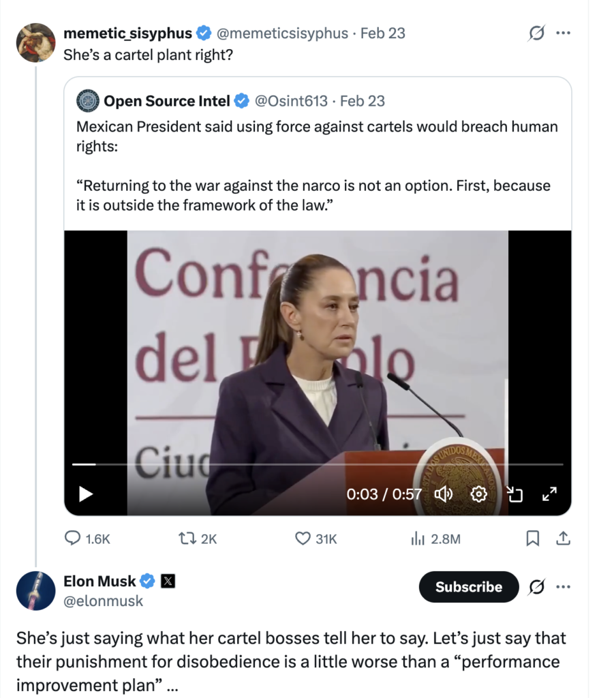Open more options on memetic_sisyphus post
Screen dimensions: 616x698
[563, 33]
